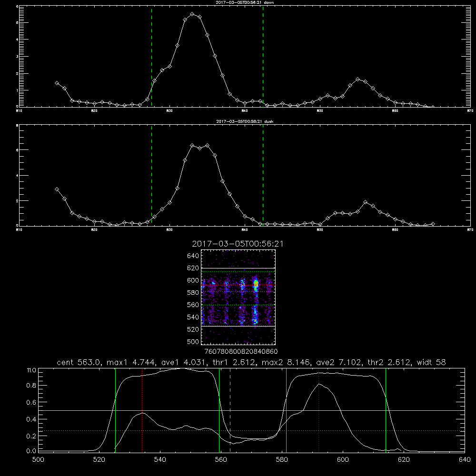The width and height of the screenshot is (476, 476).
Task: Click the spectral image y-axis label '500'
Action: click(193, 342)
